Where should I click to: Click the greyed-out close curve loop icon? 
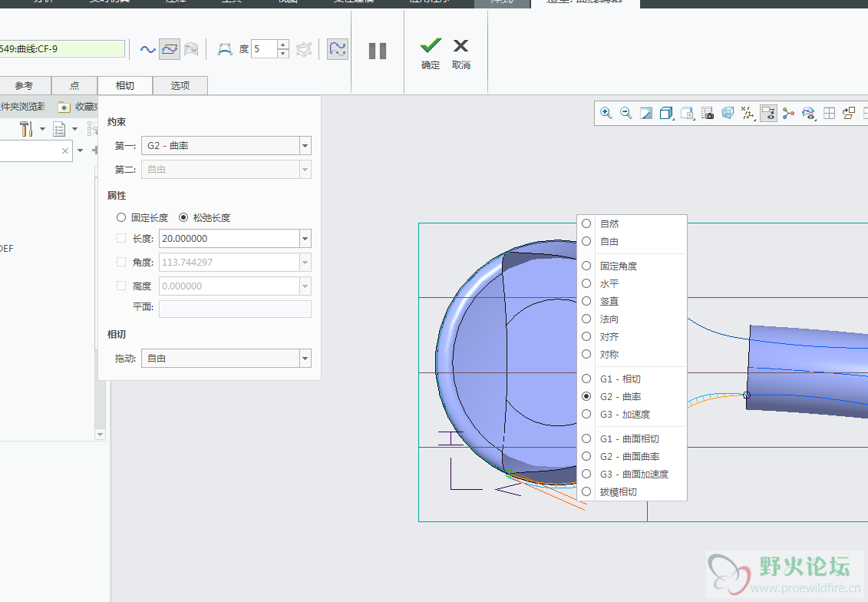(x=304, y=49)
